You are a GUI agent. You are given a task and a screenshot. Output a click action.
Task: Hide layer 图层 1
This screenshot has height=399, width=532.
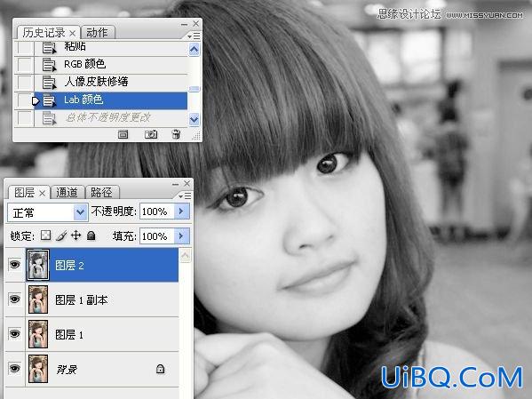click(x=14, y=334)
